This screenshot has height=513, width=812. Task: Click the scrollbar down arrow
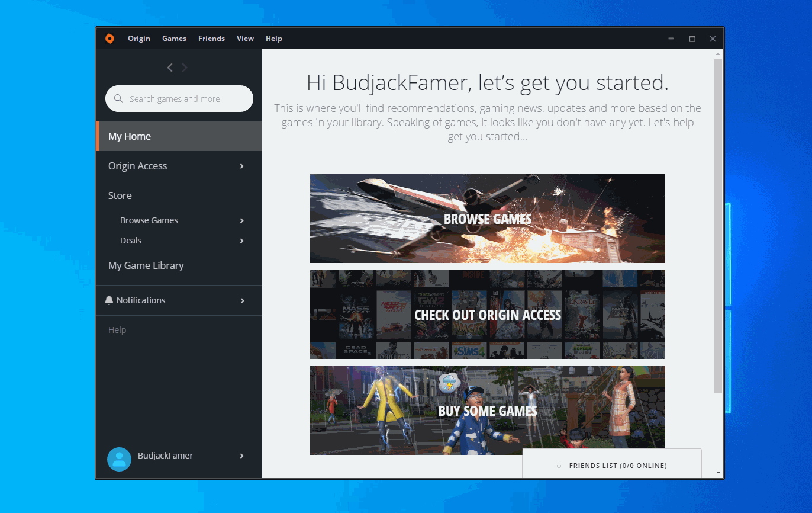click(718, 473)
